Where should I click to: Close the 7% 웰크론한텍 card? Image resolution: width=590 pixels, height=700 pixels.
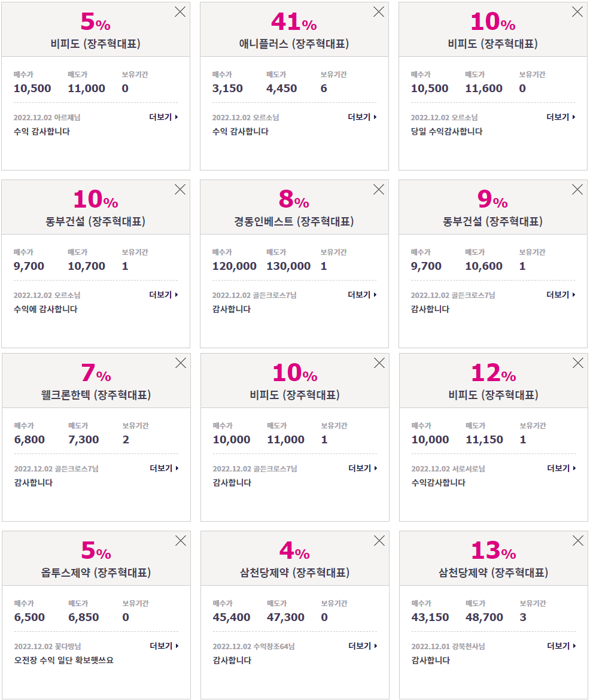pos(181,363)
